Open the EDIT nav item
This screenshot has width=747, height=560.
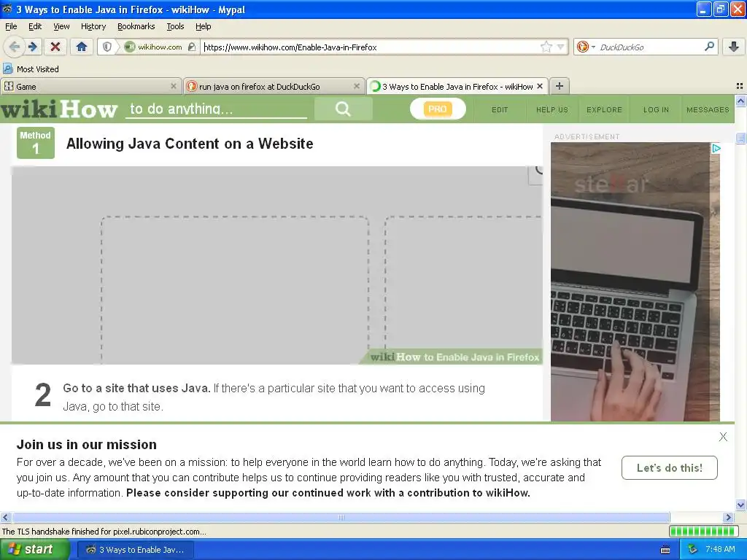tap(500, 109)
